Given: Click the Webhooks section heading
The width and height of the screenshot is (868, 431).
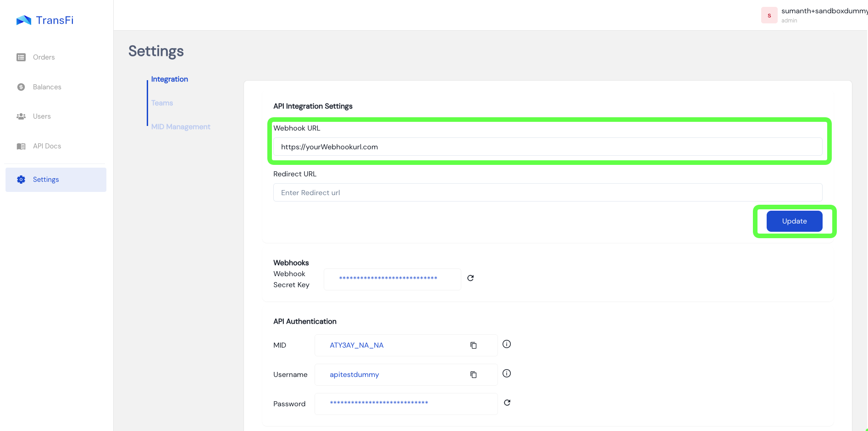Looking at the screenshot, I should click(291, 263).
